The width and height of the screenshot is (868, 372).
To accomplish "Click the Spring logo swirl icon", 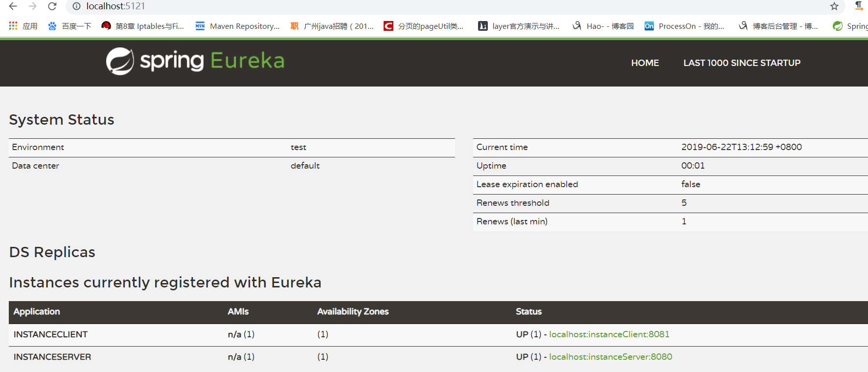I will pyautogui.click(x=120, y=61).
